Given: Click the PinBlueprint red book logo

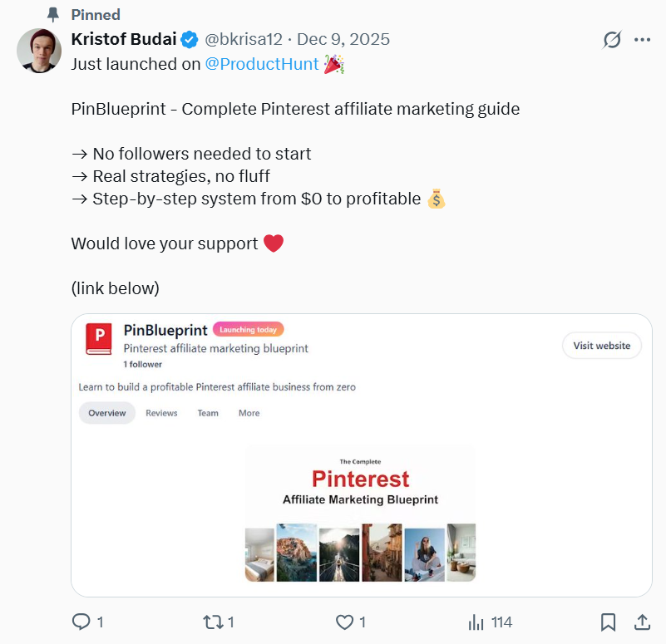Looking at the screenshot, I should tap(99, 340).
